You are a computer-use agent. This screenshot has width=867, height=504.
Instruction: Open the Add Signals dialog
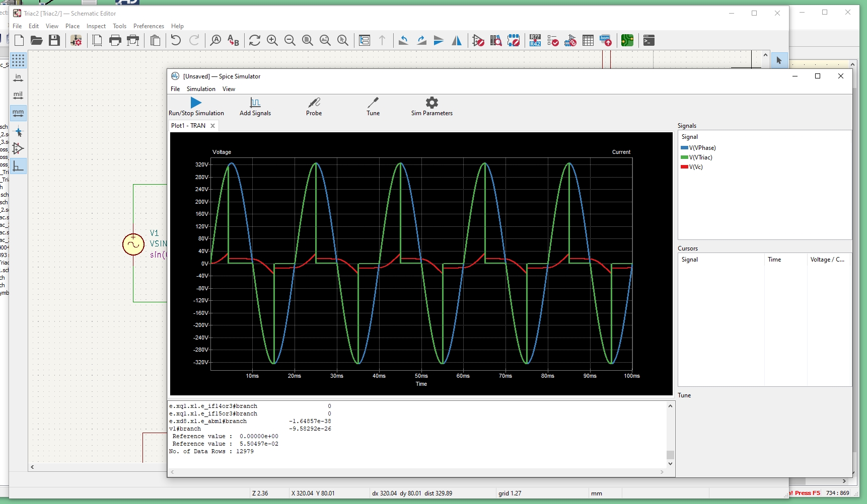tap(255, 106)
